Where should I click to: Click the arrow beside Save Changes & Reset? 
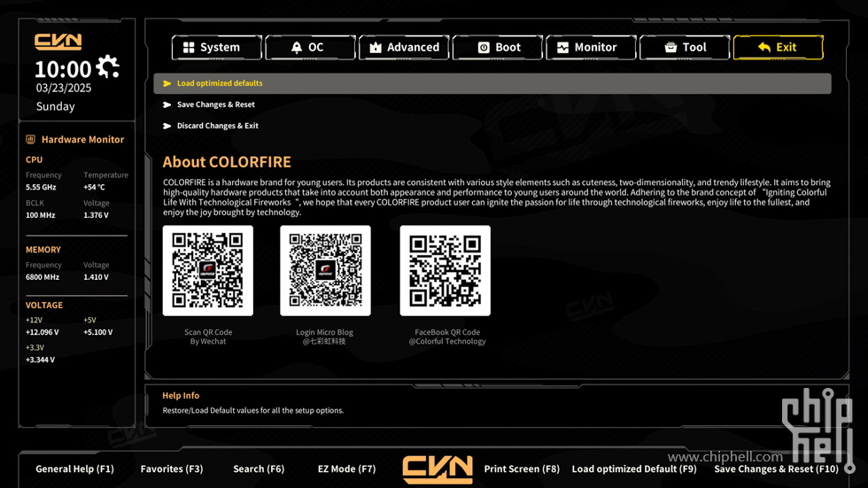point(167,105)
